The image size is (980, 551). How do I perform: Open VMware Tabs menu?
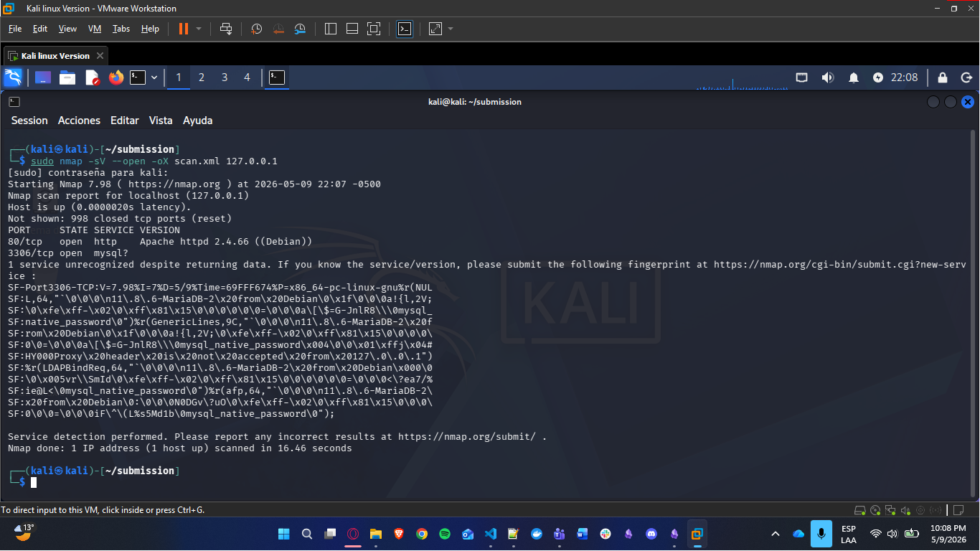pos(121,29)
